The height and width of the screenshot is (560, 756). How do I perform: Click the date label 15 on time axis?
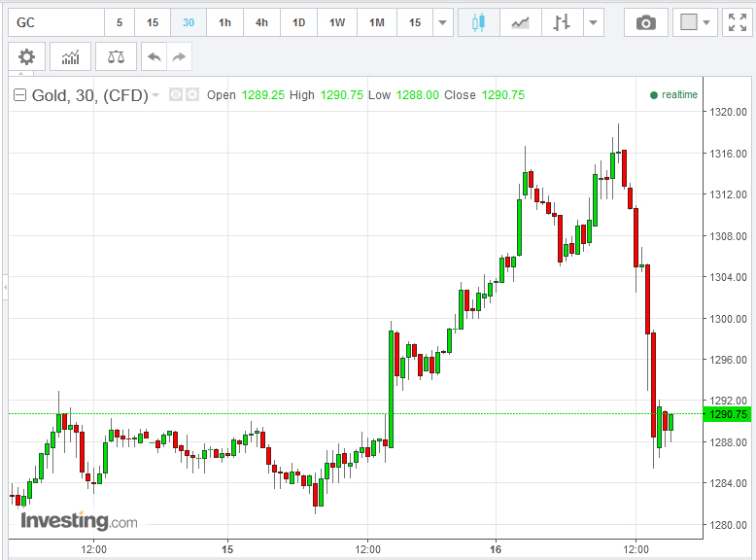click(x=227, y=549)
